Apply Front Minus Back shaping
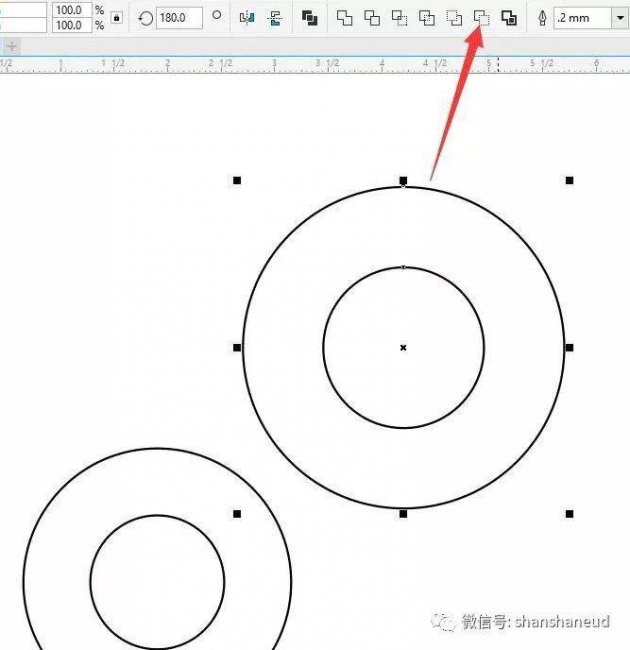The image size is (630, 650). coord(454,18)
